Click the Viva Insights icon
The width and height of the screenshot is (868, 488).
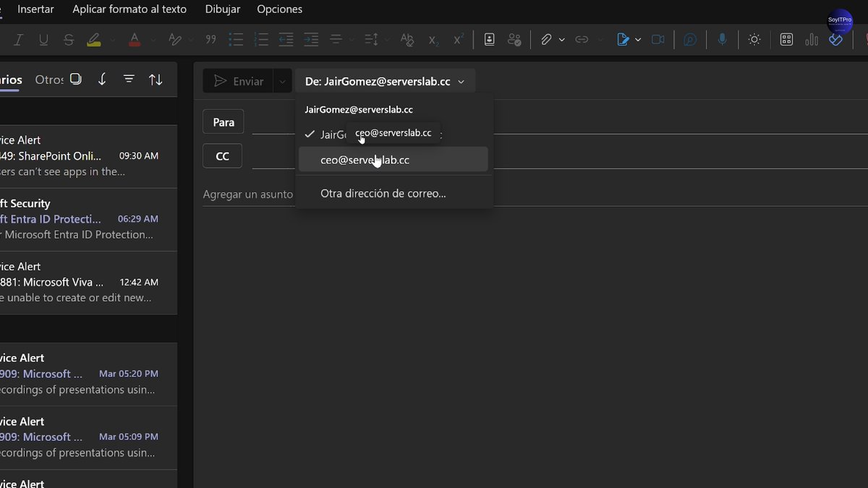pos(835,40)
